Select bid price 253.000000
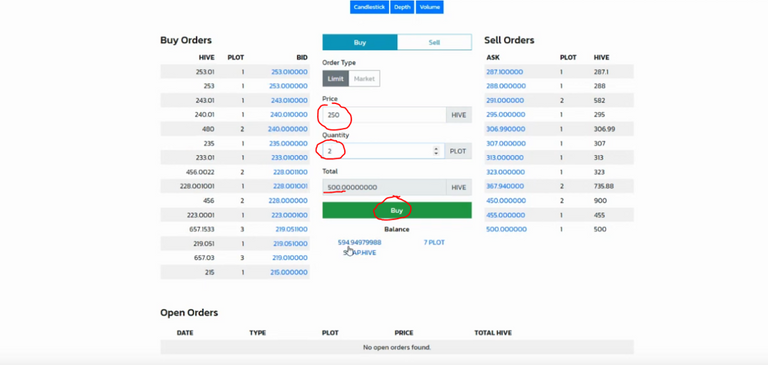The width and height of the screenshot is (768, 365). tap(289, 86)
